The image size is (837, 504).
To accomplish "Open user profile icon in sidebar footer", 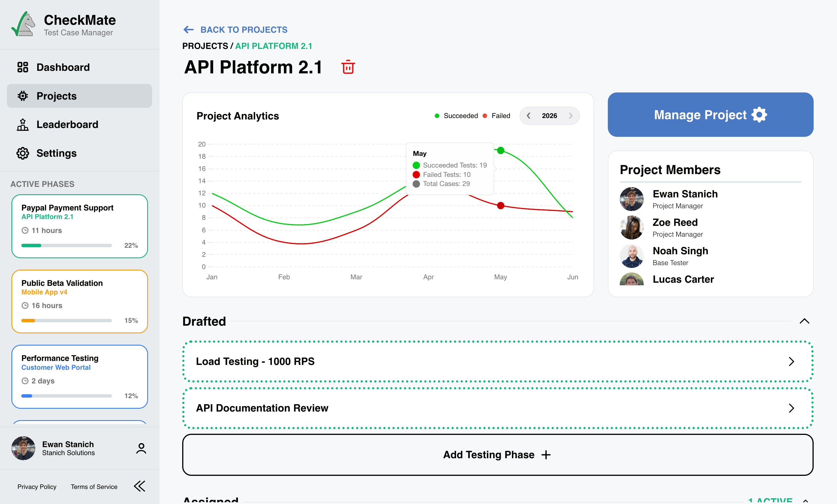I will (x=141, y=448).
